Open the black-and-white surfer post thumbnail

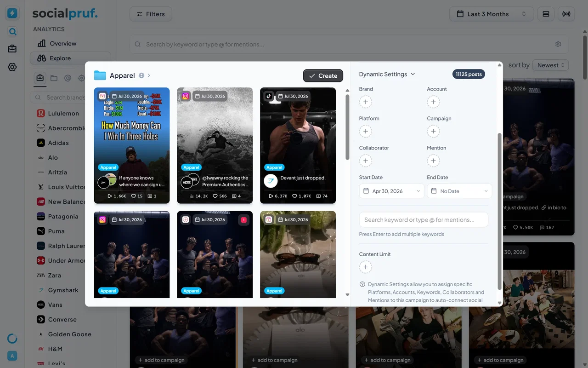(215, 145)
